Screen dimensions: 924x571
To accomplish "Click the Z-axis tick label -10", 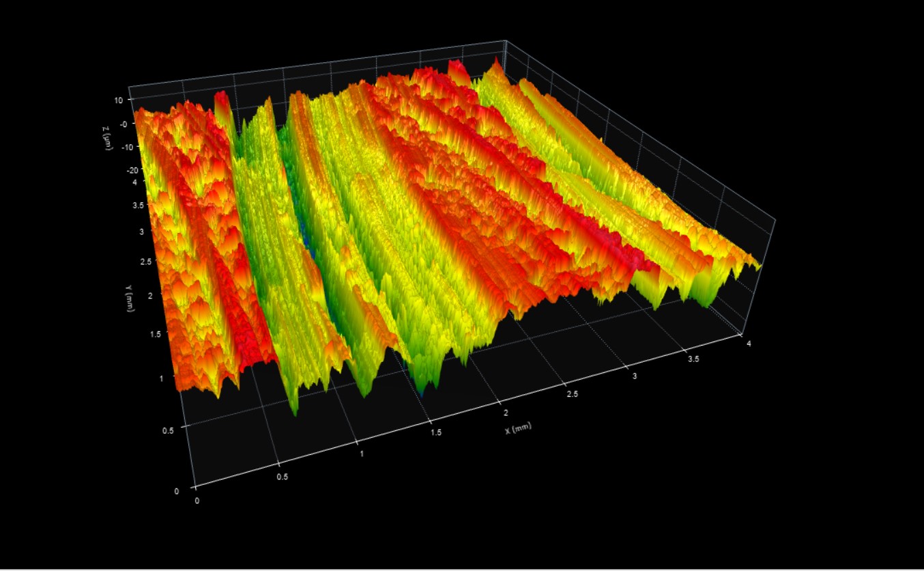I will click(128, 147).
